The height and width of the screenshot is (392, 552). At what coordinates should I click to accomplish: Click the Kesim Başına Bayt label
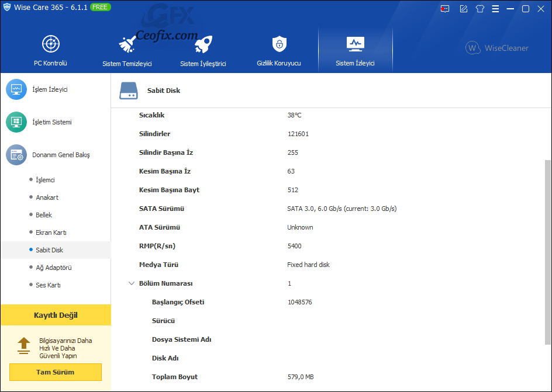pos(170,190)
